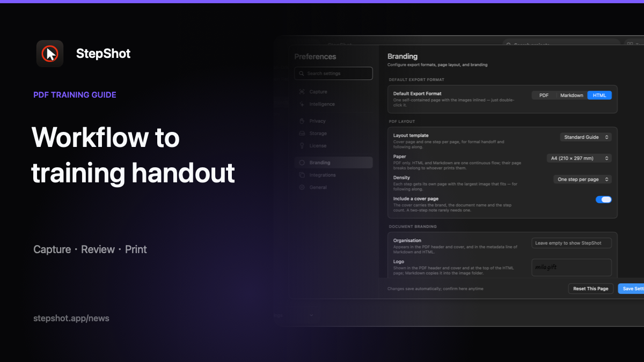Set default export format to PDF
The image size is (644, 362).
pyautogui.click(x=544, y=95)
